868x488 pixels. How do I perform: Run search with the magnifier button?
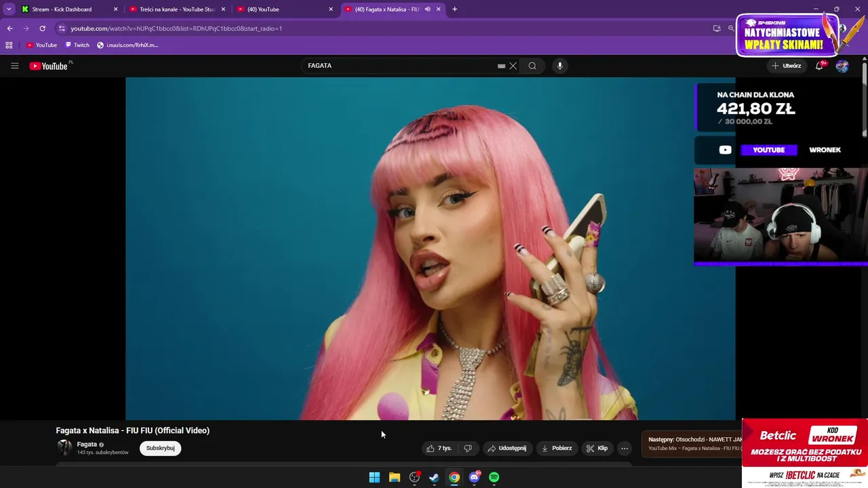(532, 66)
